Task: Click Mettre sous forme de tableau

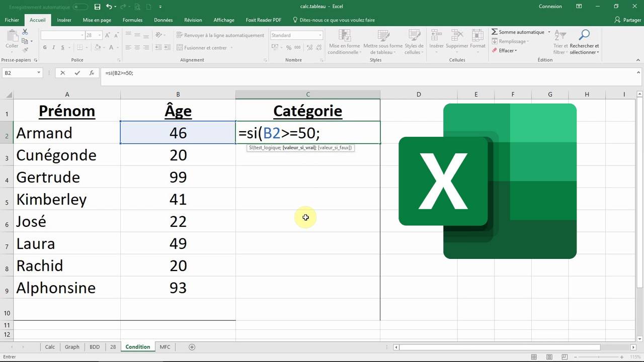Action: click(x=383, y=42)
